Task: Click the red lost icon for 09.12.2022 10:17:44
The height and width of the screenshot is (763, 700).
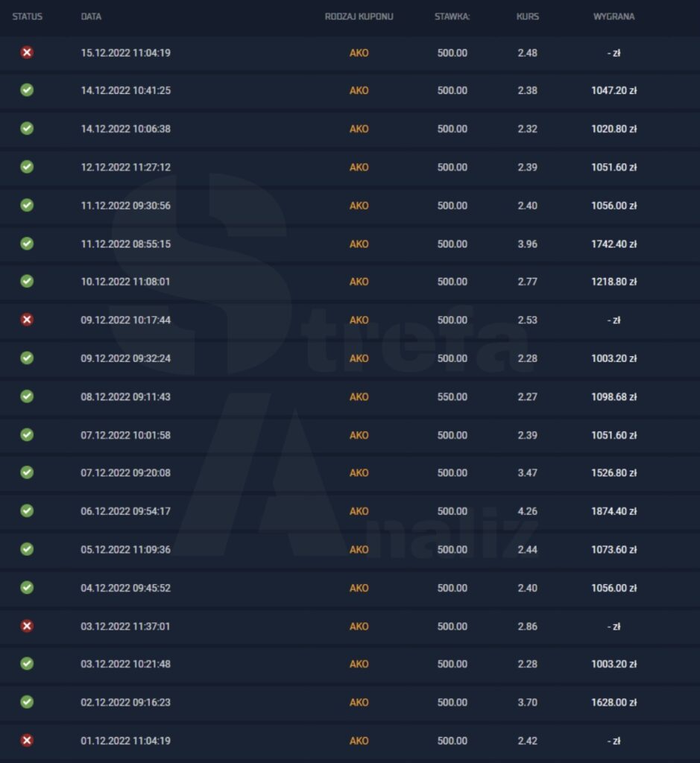Action: [x=28, y=320]
